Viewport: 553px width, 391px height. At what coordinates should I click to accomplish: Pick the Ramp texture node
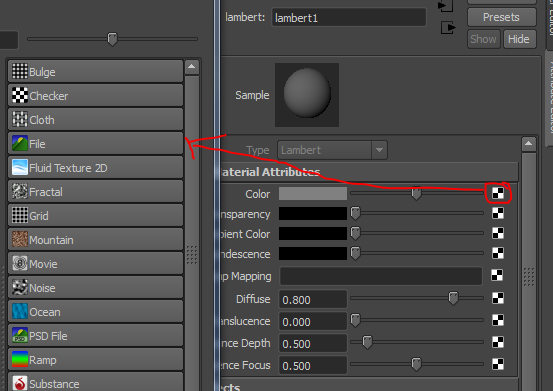[x=96, y=360]
